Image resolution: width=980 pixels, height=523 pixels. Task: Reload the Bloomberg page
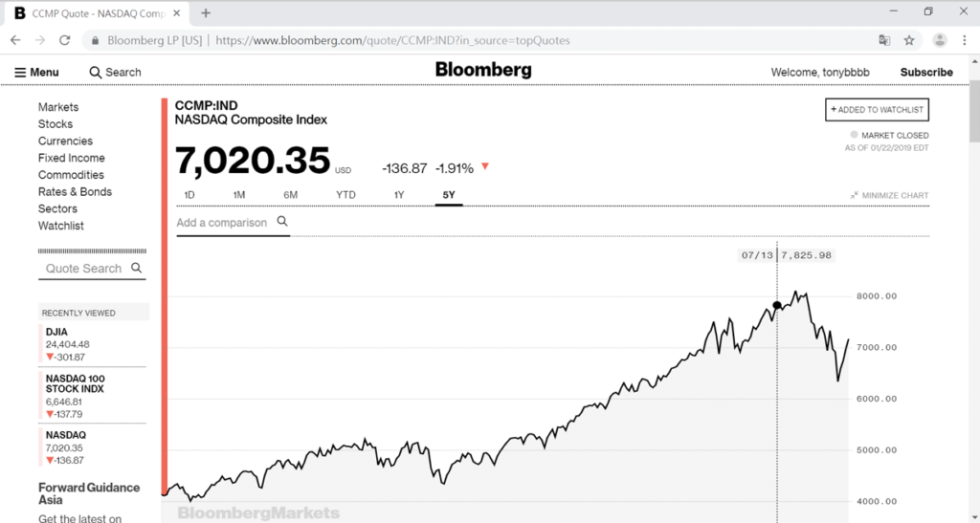point(64,40)
